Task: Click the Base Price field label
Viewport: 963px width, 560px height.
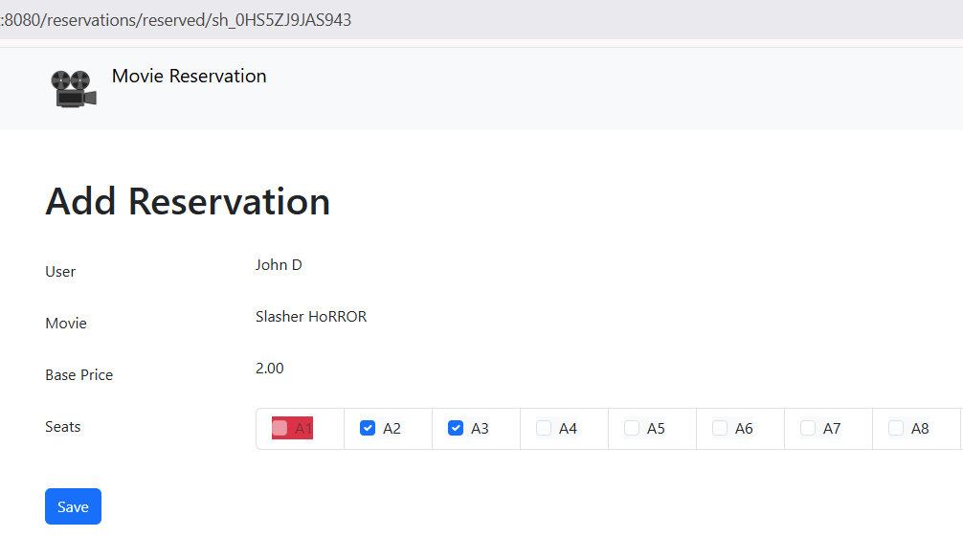Action: [x=79, y=375]
